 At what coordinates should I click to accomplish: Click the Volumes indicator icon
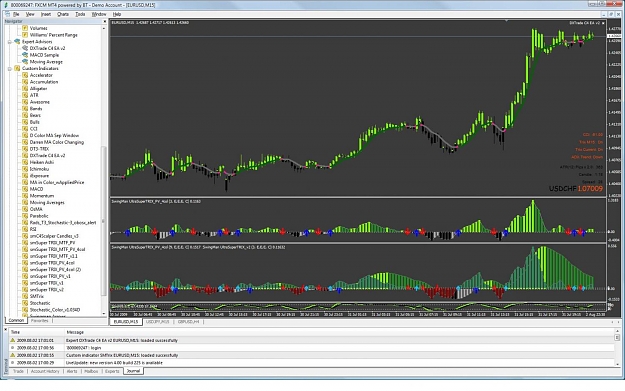(x=25, y=28)
